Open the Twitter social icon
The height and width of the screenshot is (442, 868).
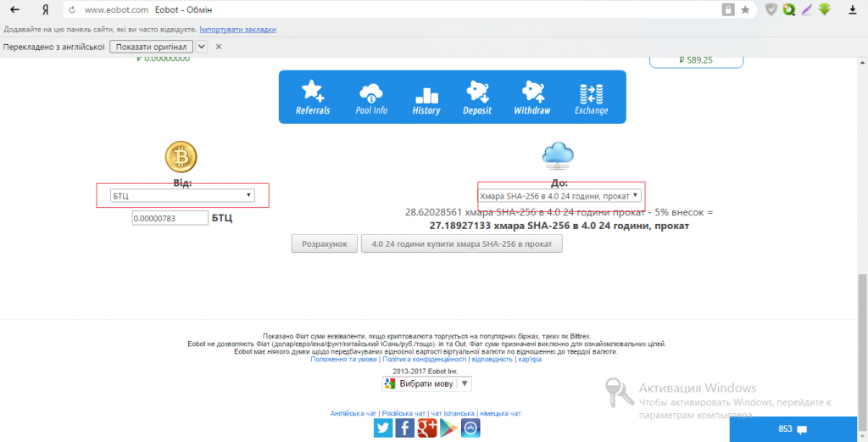click(383, 428)
